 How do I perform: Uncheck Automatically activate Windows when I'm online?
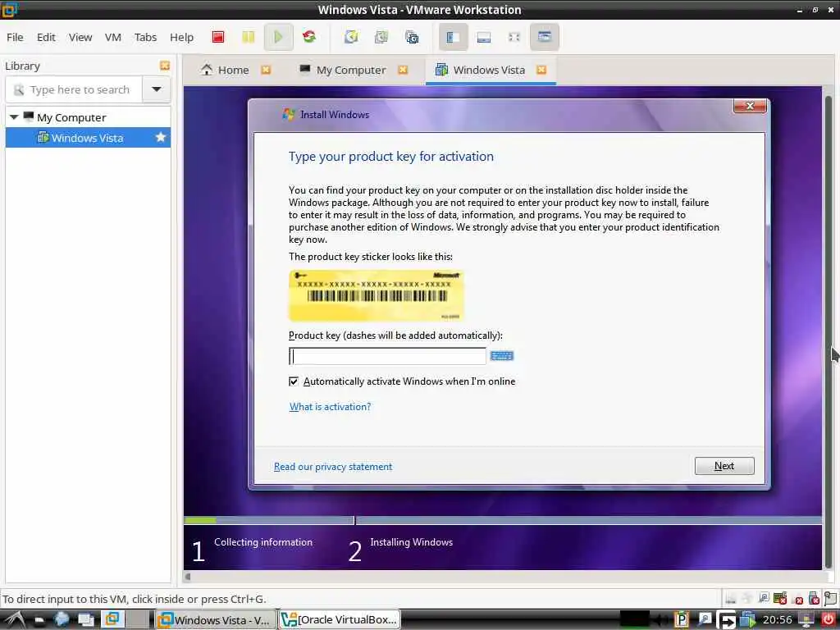[294, 381]
